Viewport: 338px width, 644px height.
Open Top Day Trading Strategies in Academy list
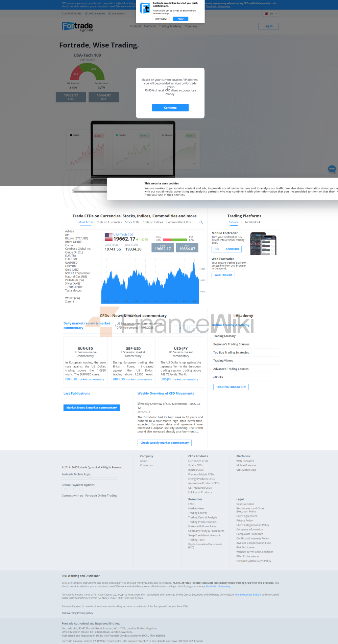click(231, 352)
